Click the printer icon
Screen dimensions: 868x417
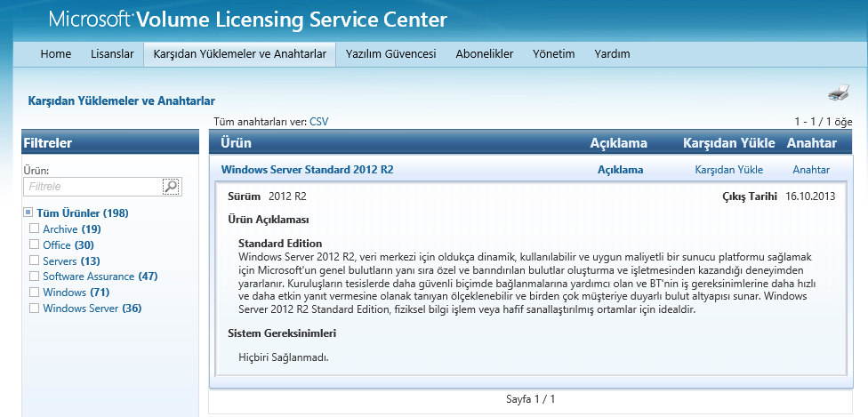pyautogui.click(x=838, y=93)
